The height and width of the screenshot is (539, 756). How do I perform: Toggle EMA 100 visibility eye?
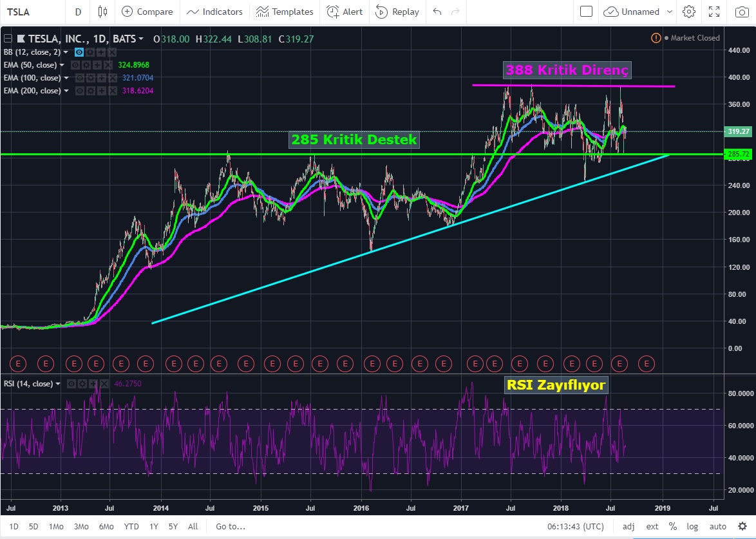79,78
